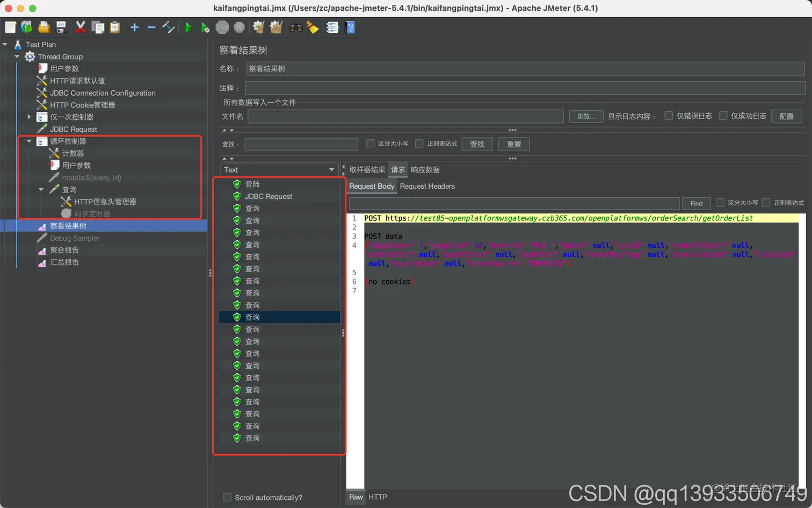
Task: Click the New test plan toolbar icon
Action: point(10,27)
